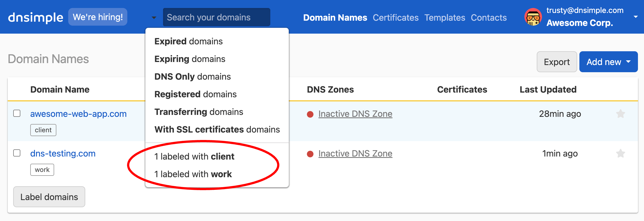Open Inactive DNS Zone for awesome-web-app.com

[x=355, y=114]
